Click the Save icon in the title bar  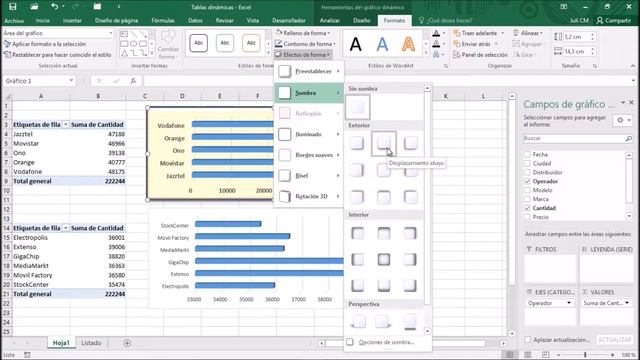click(x=13, y=7)
